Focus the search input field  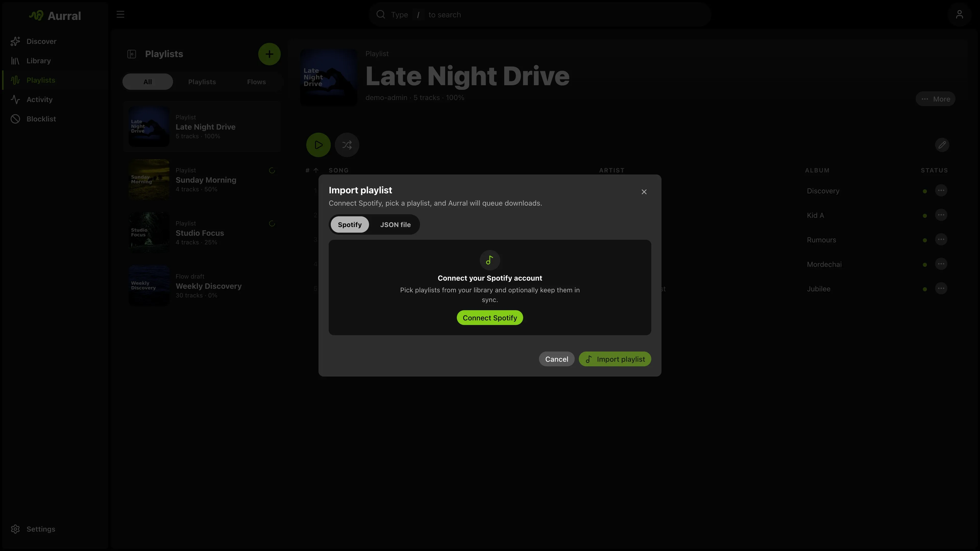click(x=540, y=15)
